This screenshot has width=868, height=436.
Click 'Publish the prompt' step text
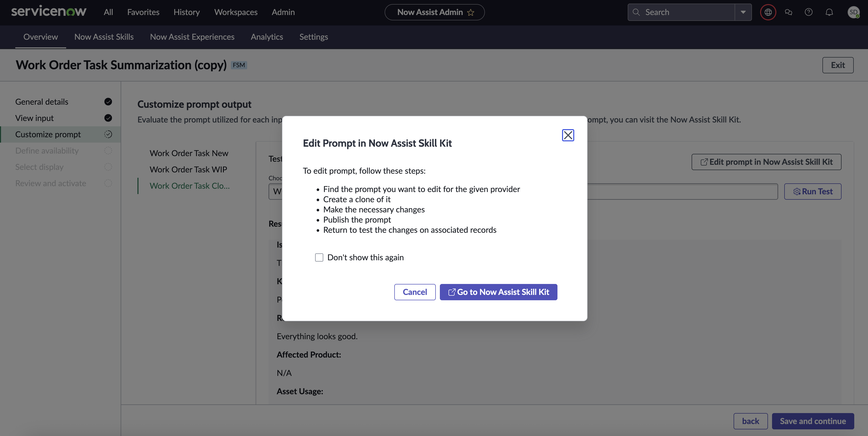357,220
